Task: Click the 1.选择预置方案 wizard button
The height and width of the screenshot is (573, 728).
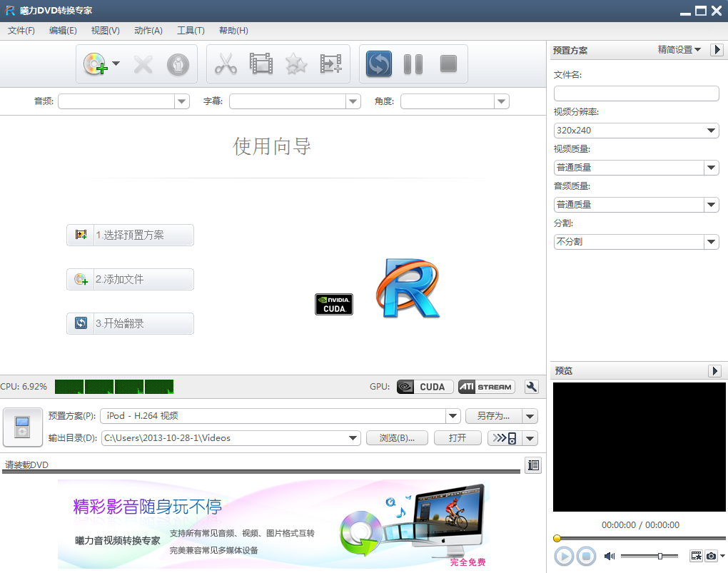Action: click(130, 235)
